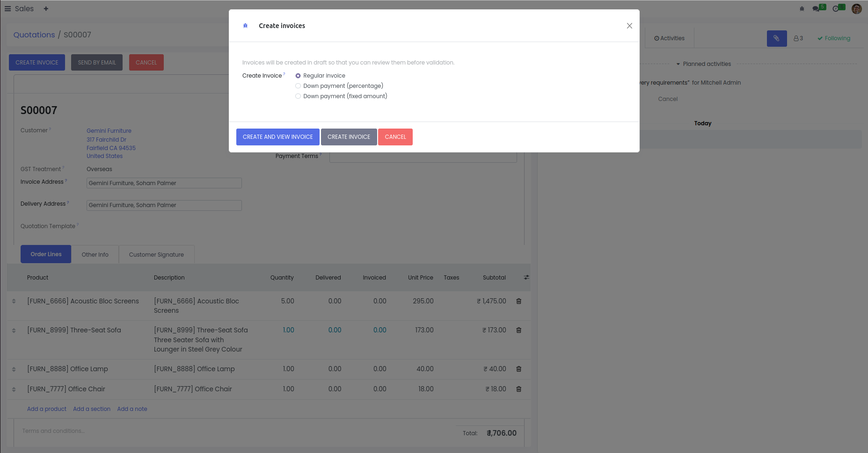
Task: Choose Down payment (fixed amount) radio
Action: pos(298,96)
